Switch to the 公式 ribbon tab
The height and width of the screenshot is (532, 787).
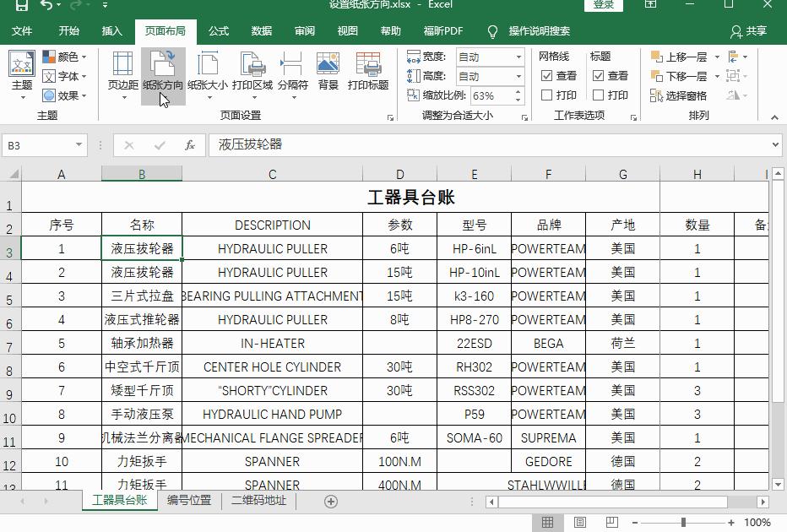[x=217, y=31]
